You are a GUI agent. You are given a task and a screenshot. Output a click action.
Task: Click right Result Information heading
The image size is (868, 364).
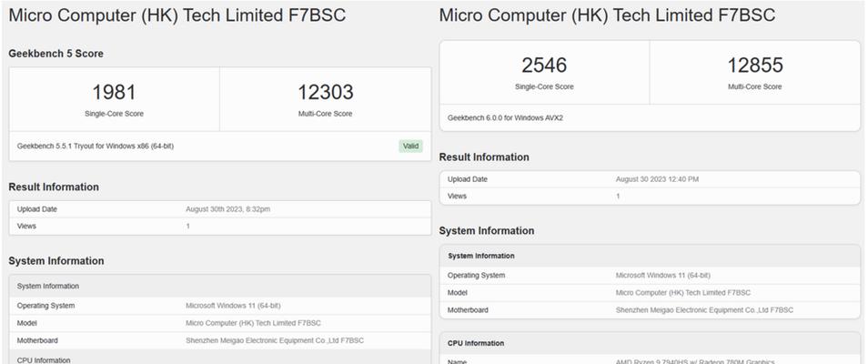[484, 157]
